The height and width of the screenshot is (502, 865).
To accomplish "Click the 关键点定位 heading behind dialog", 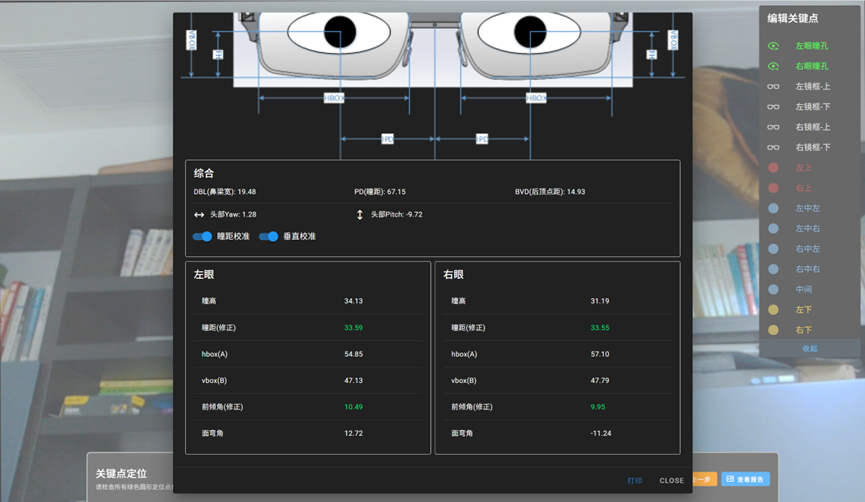I will tap(121, 473).
